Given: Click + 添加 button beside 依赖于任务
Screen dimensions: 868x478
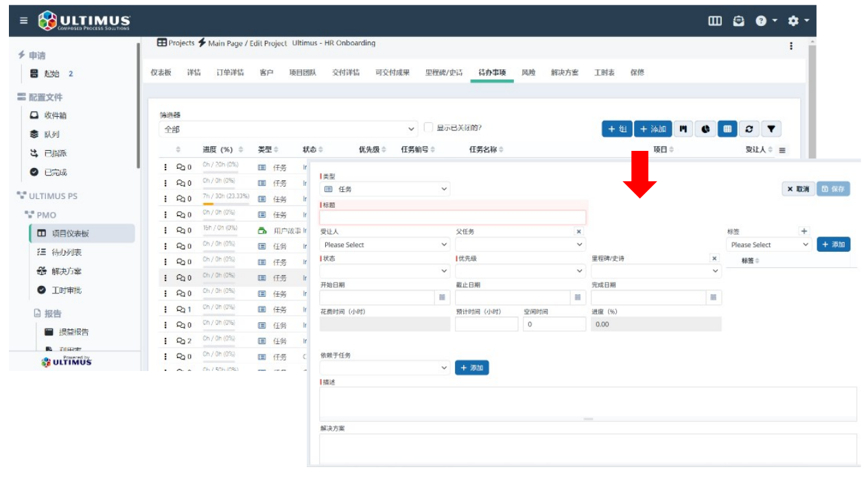Looking at the screenshot, I should click(x=472, y=368).
